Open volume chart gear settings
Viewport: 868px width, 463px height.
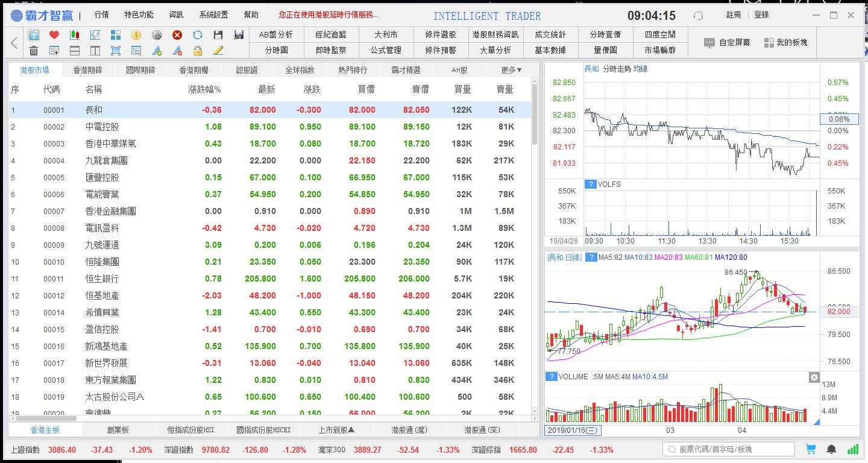click(814, 377)
